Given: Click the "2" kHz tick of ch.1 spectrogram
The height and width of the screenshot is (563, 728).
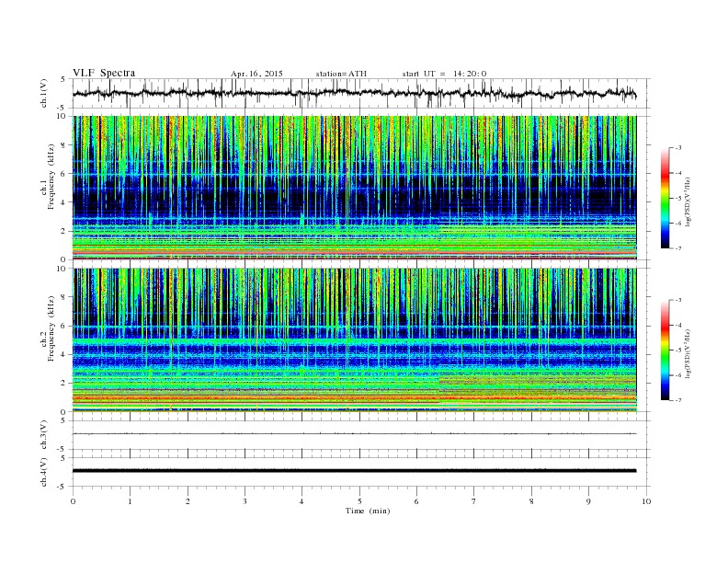Looking at the screenshot, I should click(x=63, y=231).
